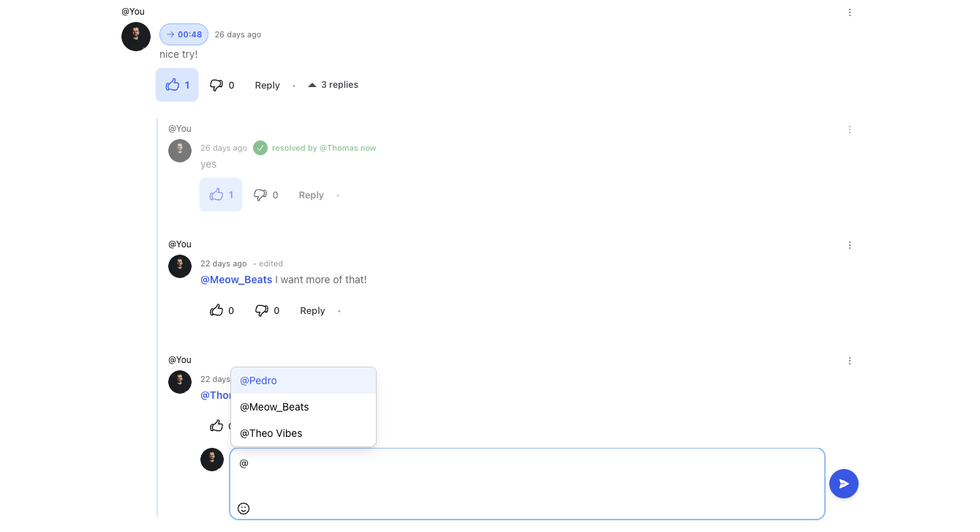Viewport: 980px width, 532px height.
Task: Open the overflow menu on the 'nice try!' comment
Action: [849, 12]
